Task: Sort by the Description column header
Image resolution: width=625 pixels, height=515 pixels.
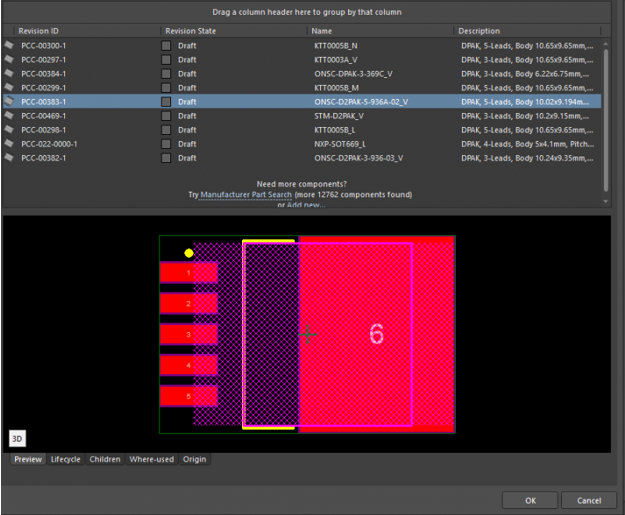Action: [x=479, y=31]
